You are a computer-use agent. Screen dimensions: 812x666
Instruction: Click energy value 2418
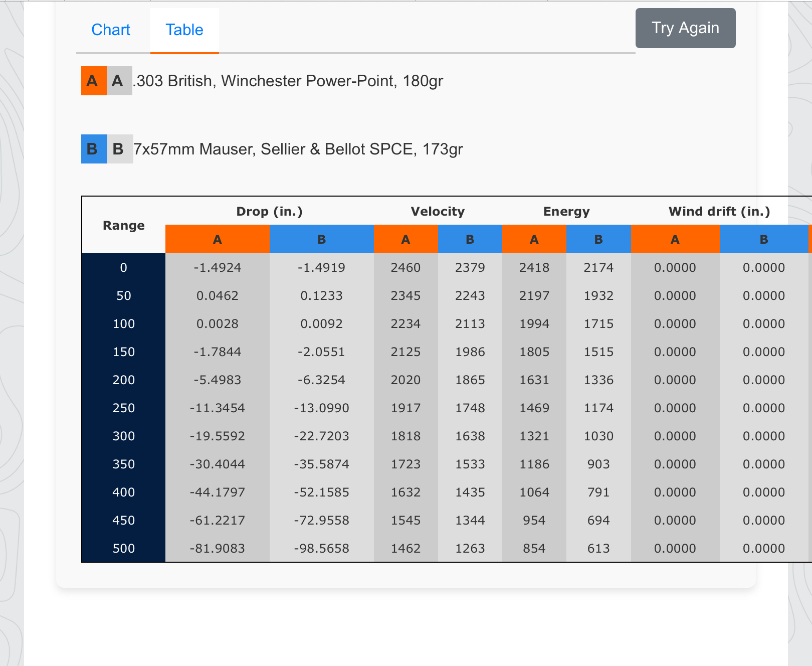coord(534,267)
